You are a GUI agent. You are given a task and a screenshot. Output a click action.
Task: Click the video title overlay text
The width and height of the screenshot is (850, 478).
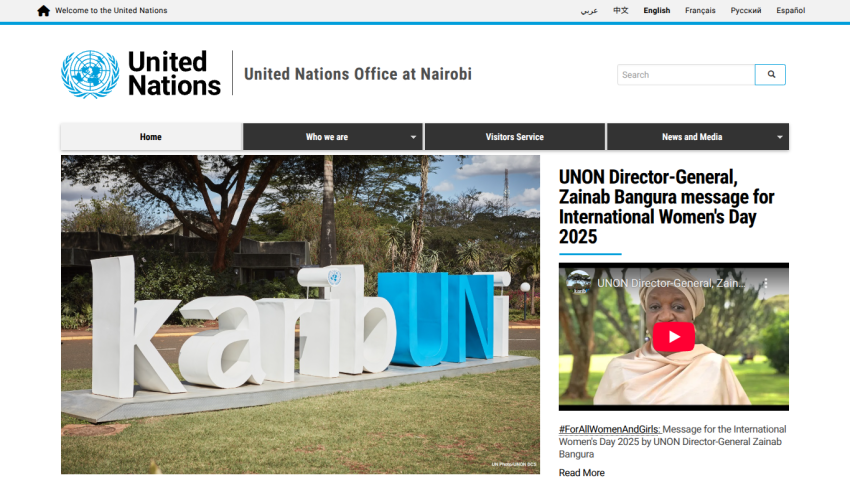tap(671, 283)
